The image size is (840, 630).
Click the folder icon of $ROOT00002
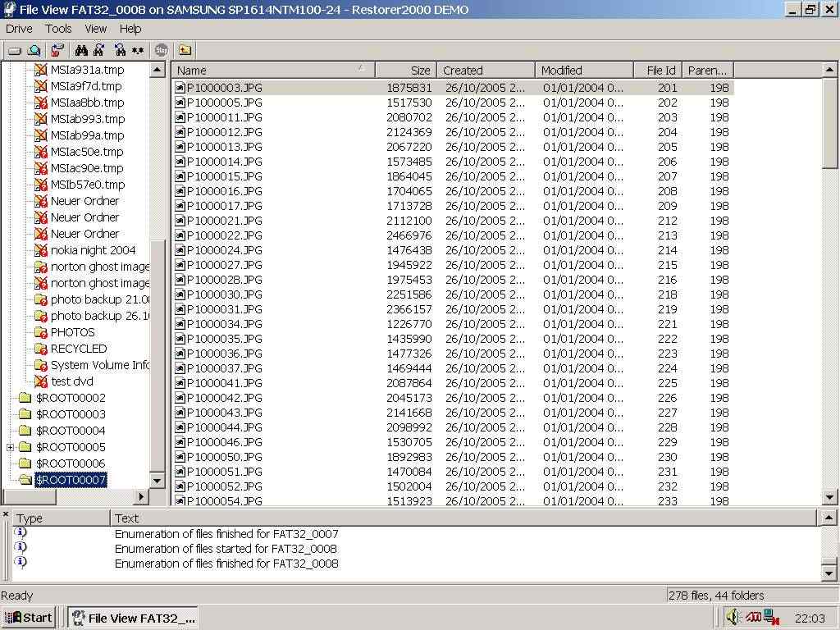(25, 398)
